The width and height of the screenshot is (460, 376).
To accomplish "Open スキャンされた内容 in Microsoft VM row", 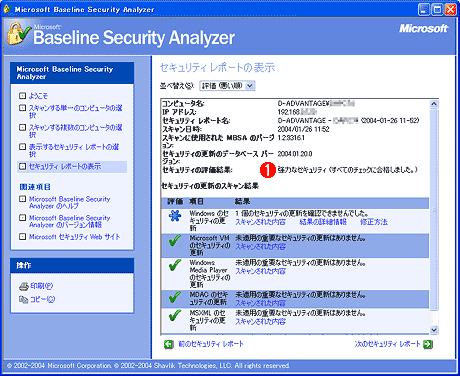I will tap(260, 247).
